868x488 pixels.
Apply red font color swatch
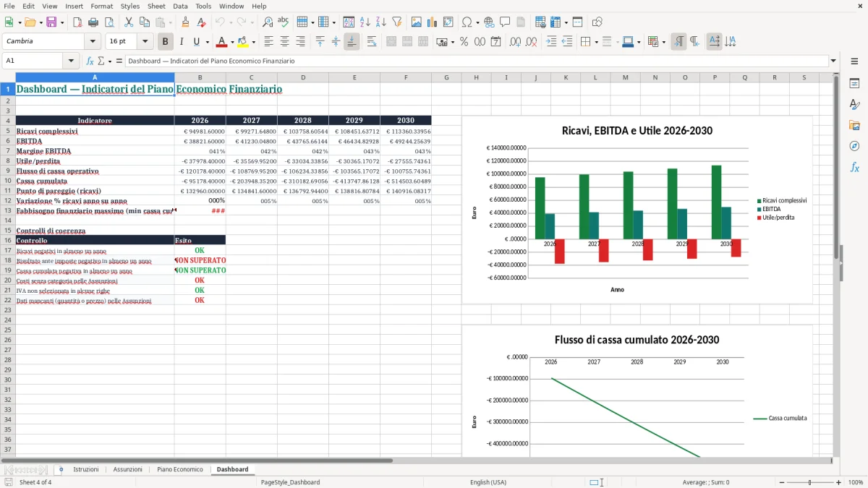pos(222,42)
